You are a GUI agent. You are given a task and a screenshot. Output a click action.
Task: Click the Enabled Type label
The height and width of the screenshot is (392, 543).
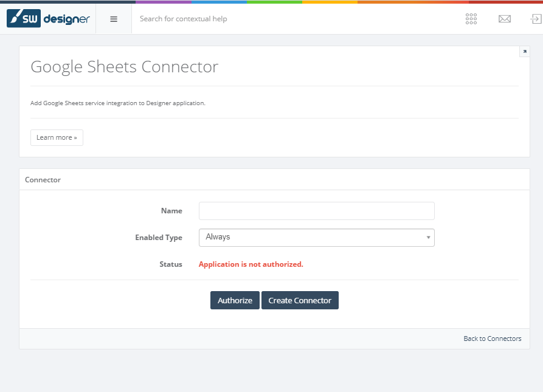click(x=159, y=238)
